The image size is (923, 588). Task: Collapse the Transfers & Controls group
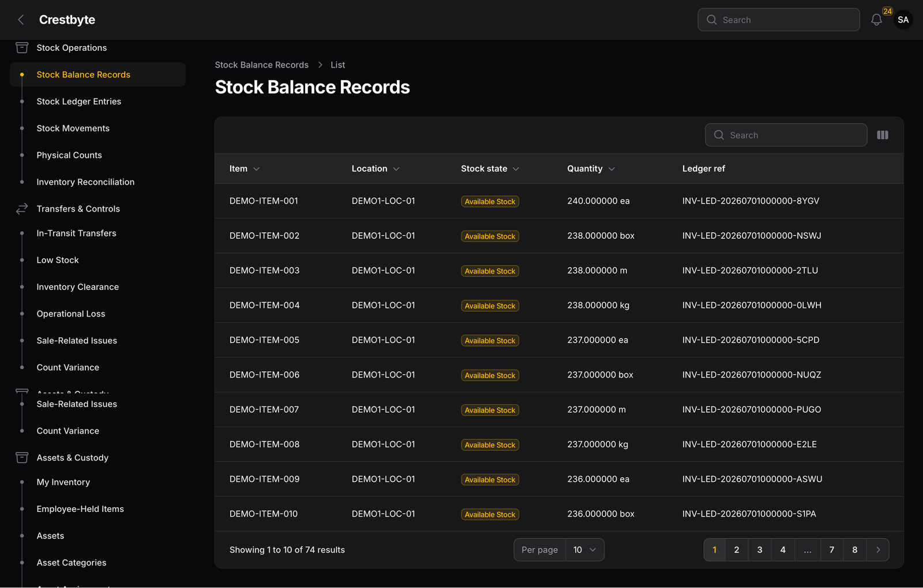click(x=78, y=209)
